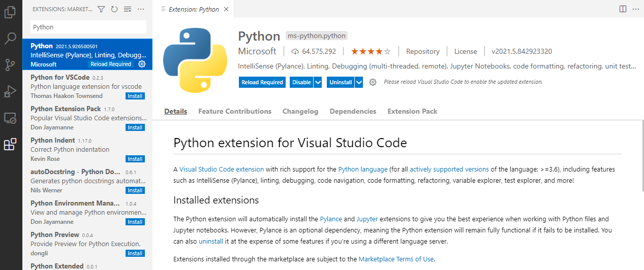Click the Uninstall button
The height and width of the screenshot is (270, 644).
(x=341, y=82)
